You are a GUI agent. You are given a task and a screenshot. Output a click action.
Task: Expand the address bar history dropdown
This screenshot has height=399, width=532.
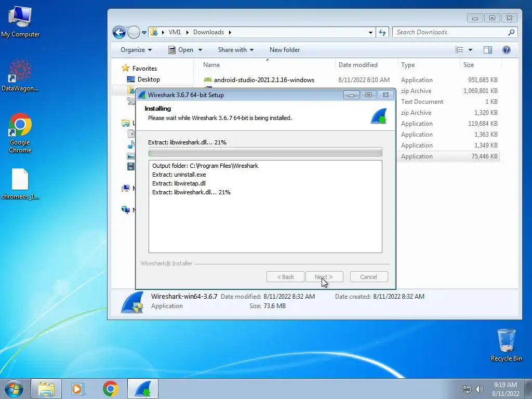tap(370, 33)
